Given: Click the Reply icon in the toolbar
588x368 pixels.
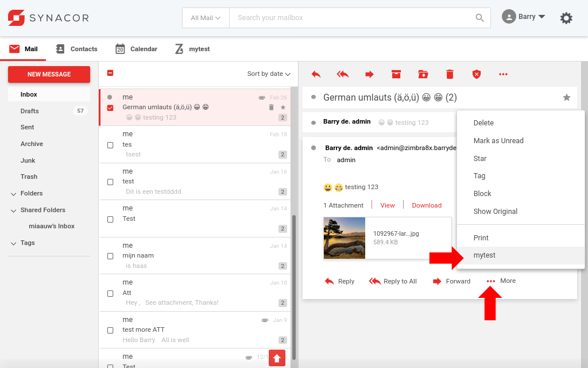Looking at the screenshot, I should point(316,74).
